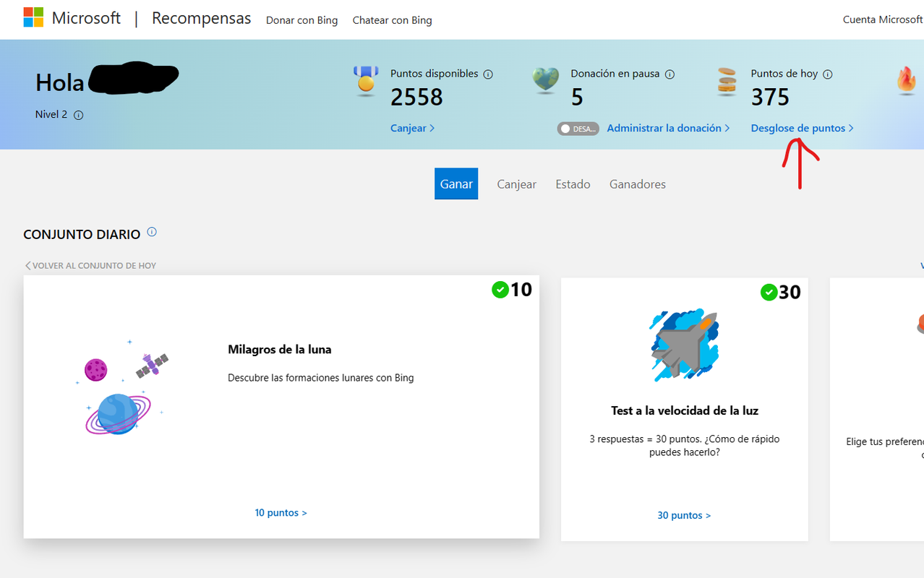Click the medal icon for available points
This screenshot has width=924, height=578.
[366, 81]
